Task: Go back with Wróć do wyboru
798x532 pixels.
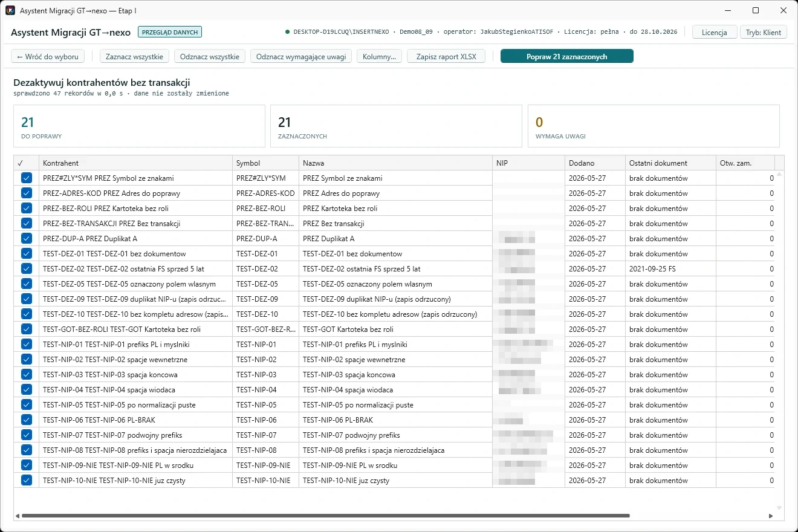Action: coord(48,56)
